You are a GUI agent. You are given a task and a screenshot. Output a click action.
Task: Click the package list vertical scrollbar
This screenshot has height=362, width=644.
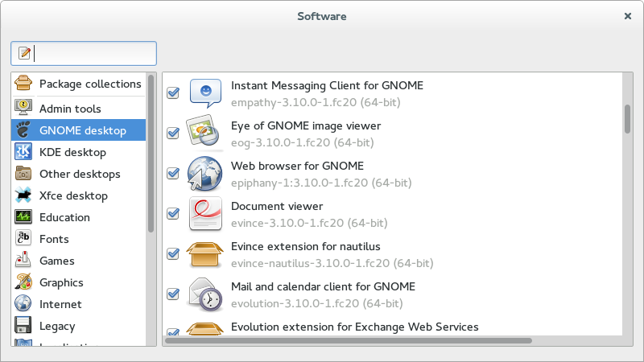[627, 118]
